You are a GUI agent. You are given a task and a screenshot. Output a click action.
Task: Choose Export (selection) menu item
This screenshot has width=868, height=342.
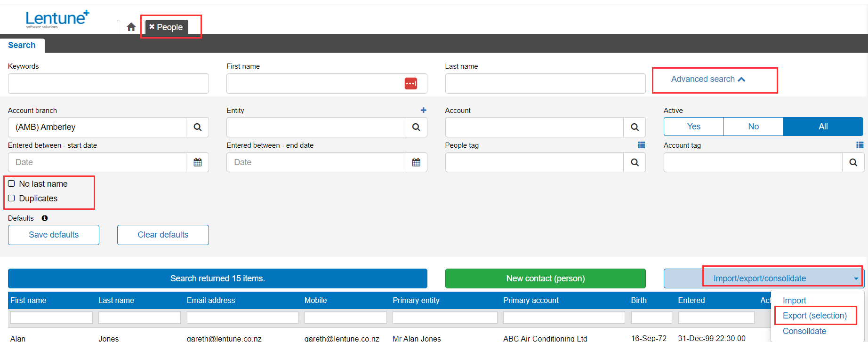(814, 316)
